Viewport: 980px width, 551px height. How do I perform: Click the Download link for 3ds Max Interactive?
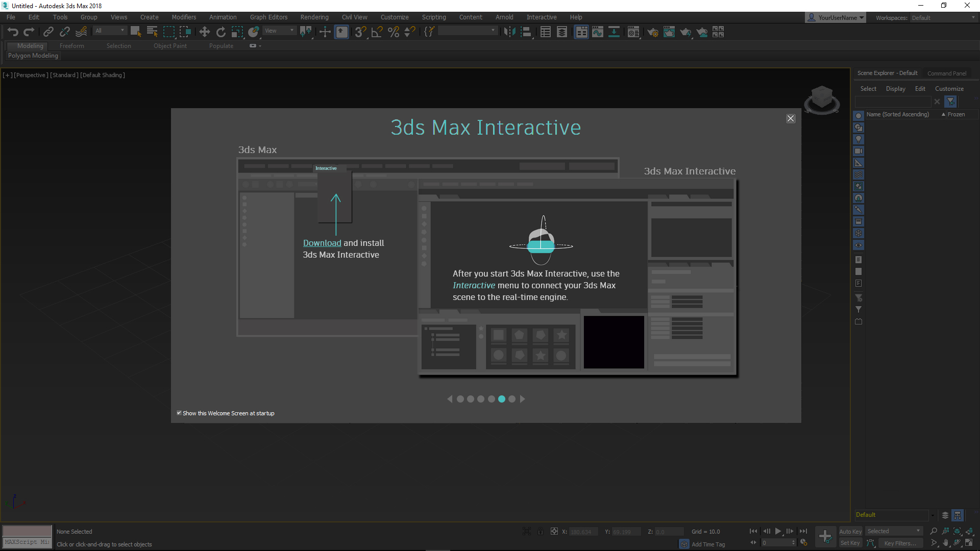(321, 243)
